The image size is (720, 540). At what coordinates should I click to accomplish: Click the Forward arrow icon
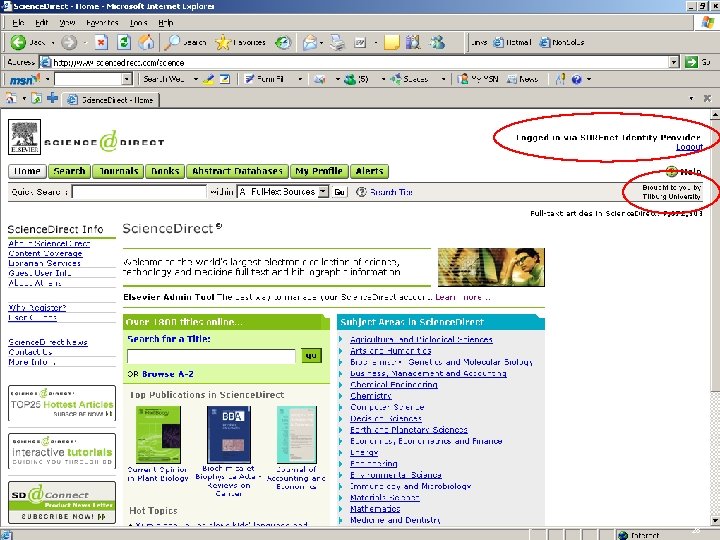69,42
